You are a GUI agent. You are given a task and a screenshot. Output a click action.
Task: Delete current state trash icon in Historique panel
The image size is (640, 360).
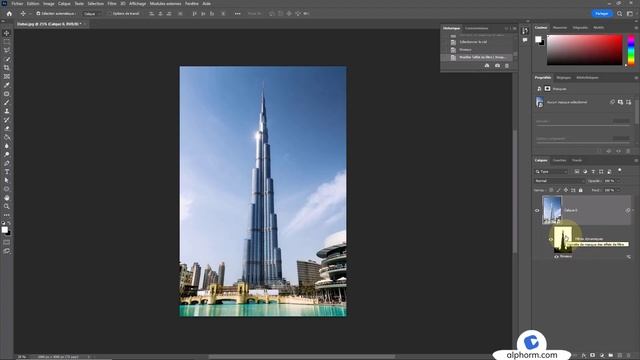507,66
